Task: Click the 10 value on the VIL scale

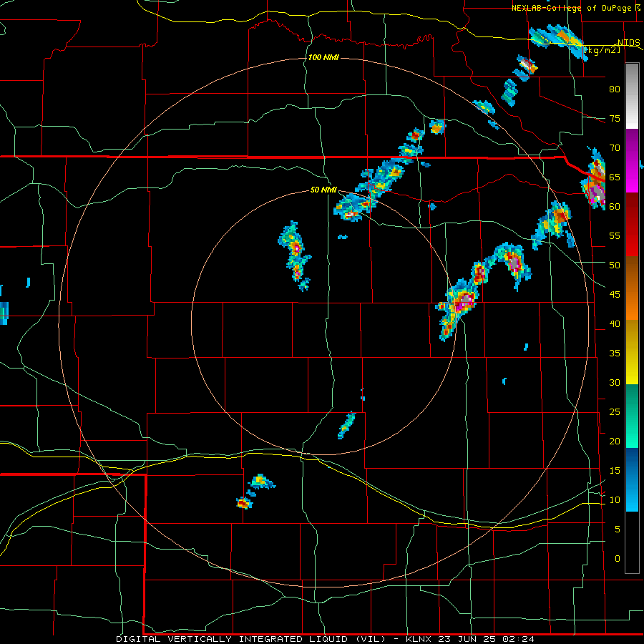Action: tap(615, 500)
